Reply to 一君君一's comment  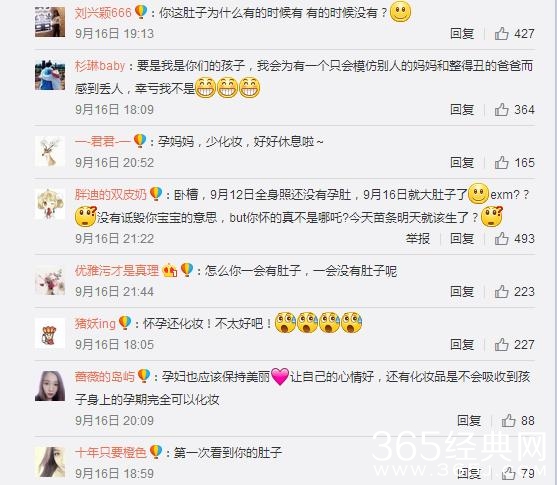point(462,162)
